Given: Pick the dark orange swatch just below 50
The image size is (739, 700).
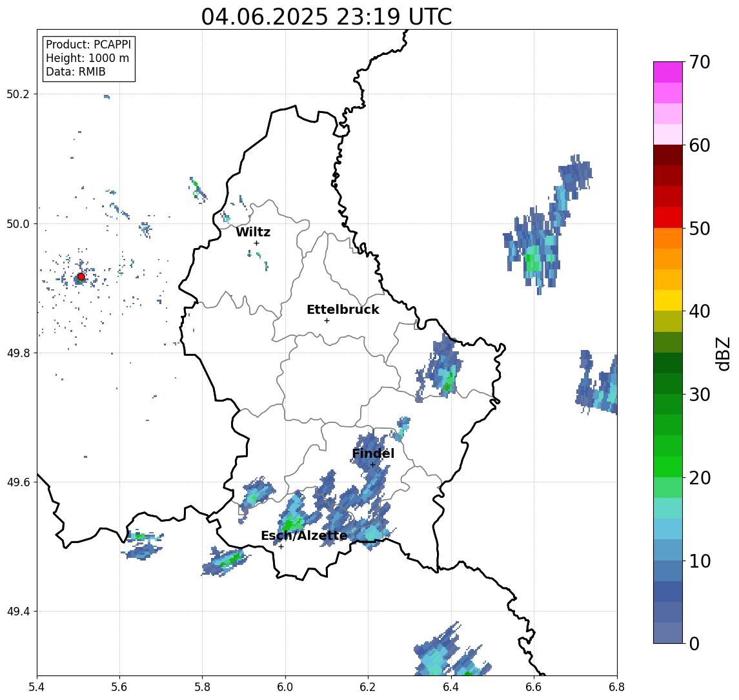Looking at the screenshot, I should [x=668, y=238].
